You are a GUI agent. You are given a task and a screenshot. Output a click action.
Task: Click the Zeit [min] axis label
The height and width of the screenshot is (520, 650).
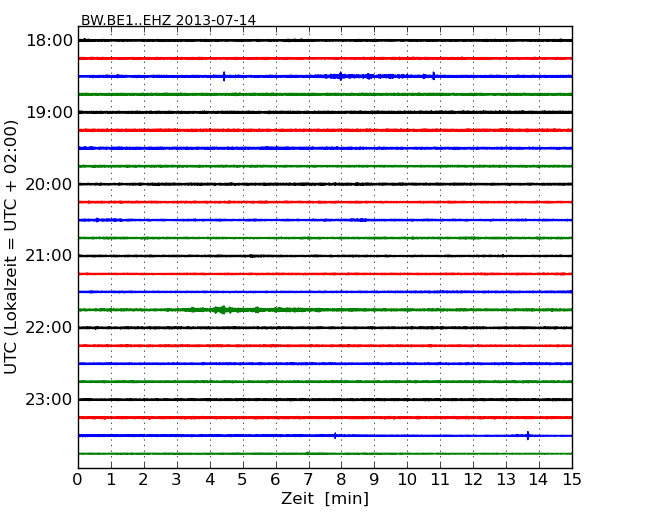coord(325,499)
